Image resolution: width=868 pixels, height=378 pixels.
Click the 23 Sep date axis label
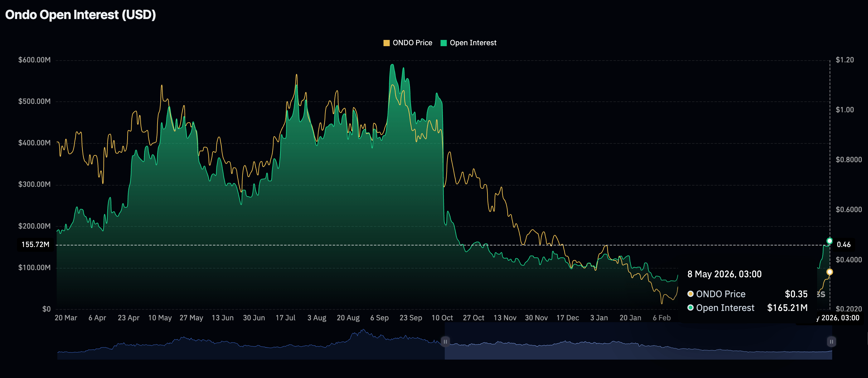pos(411,318)
